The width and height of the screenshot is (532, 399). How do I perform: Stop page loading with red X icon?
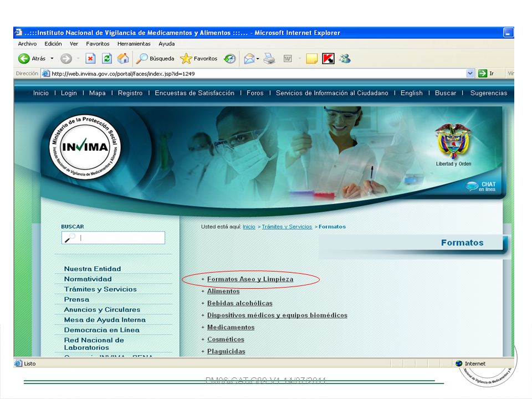coord(90,59)
